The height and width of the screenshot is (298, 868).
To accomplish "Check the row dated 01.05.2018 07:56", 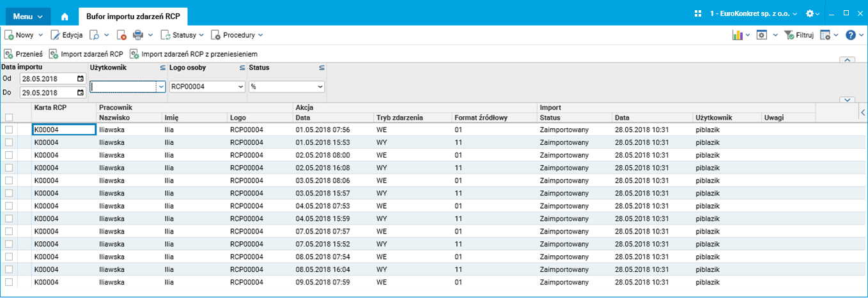I will click(x=9, y=130).
